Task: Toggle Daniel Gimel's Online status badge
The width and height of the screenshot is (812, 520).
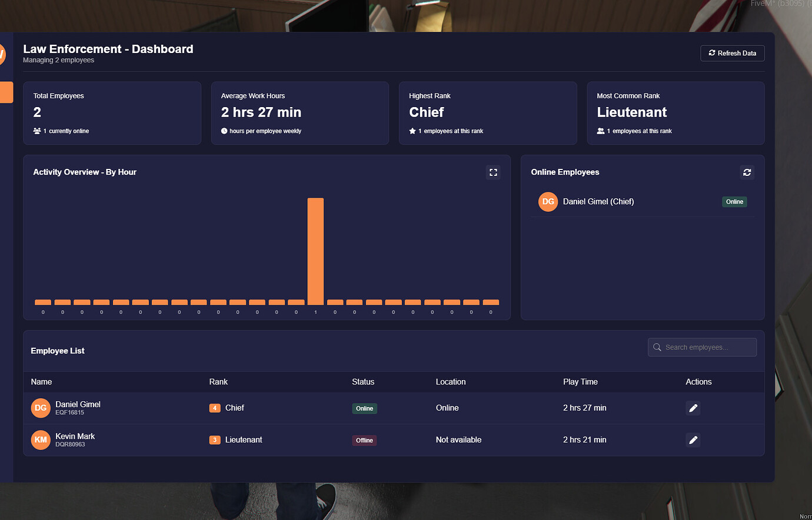Action: pos(364,408)
